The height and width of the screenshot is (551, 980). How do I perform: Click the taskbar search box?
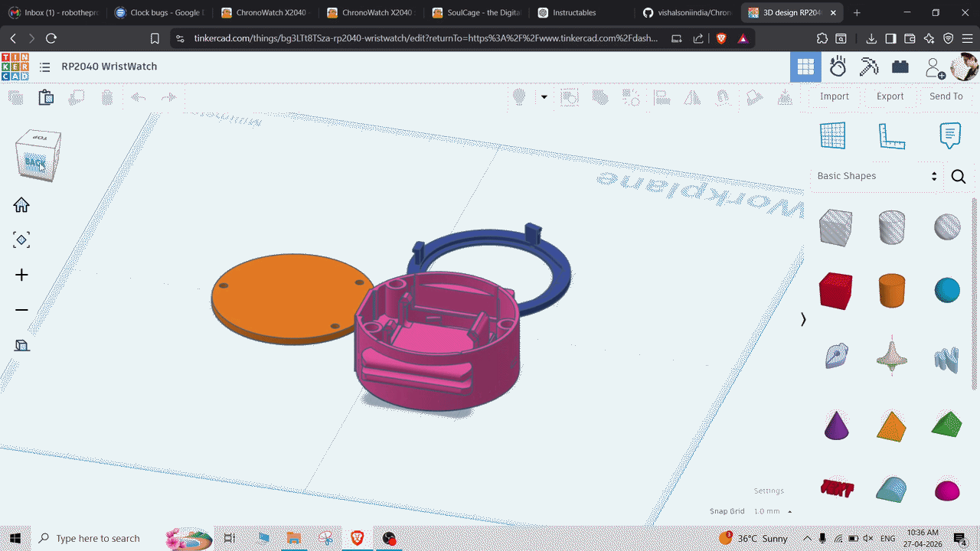[x=97, y=539]
